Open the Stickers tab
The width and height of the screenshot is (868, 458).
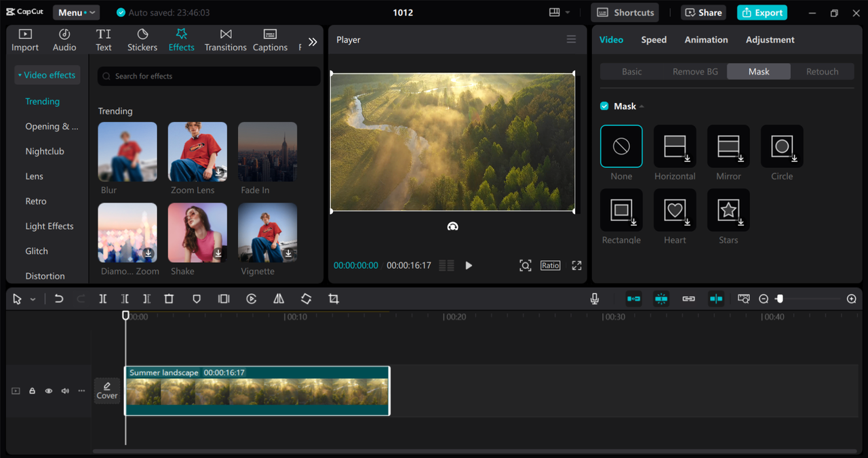pos(142,40)
